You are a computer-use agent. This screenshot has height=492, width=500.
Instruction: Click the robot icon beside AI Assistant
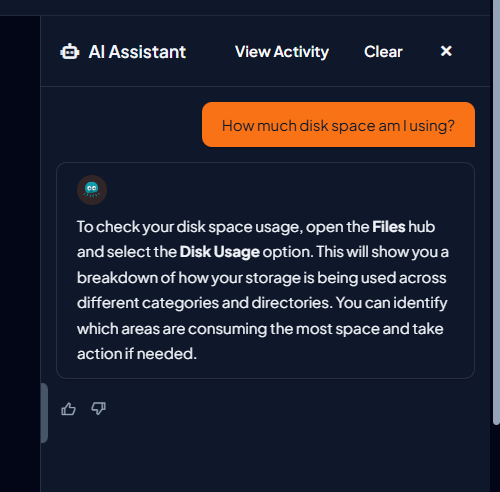(x=70, y=52)
